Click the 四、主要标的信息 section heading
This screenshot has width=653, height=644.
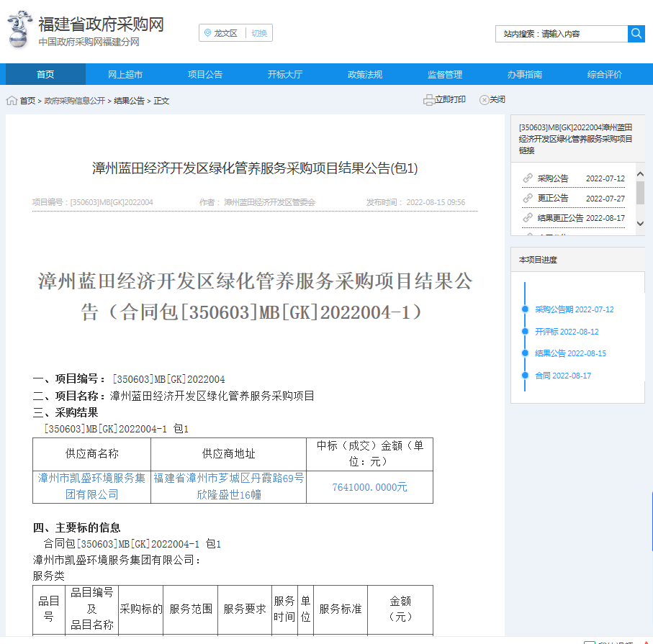76,528
